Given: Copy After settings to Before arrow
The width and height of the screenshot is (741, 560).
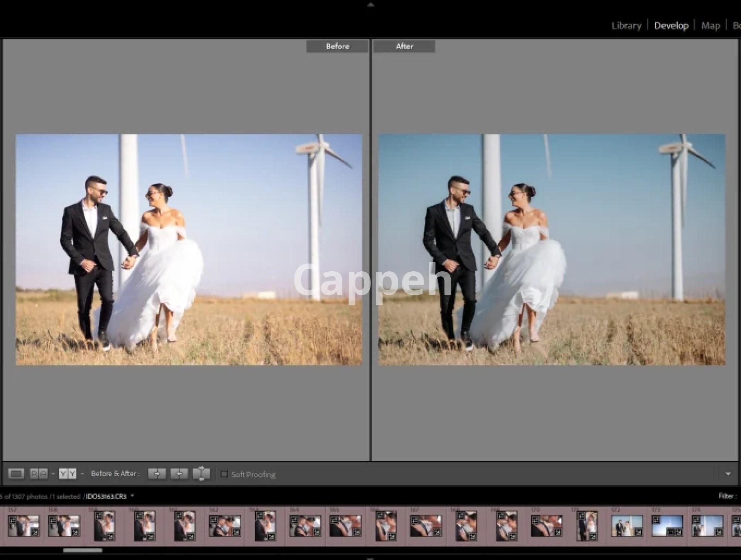Looking at the screenshot, I should [179, 474].
